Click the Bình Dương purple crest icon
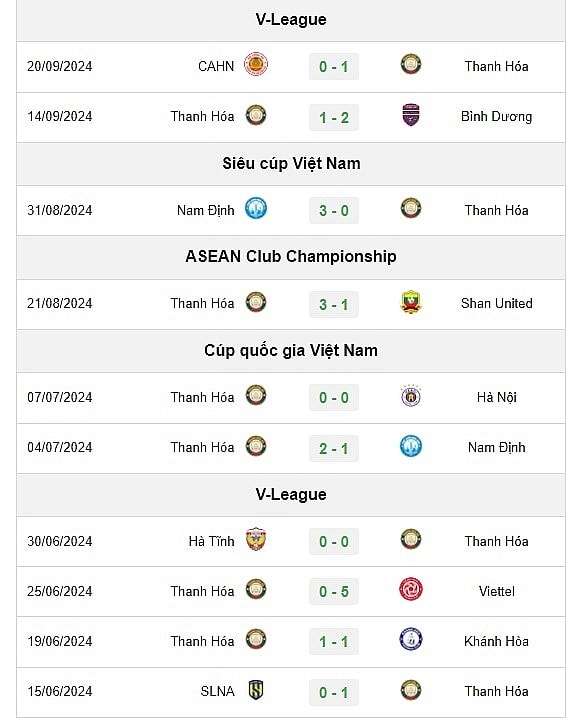This screenshot has width=573, height=727. 411,115
